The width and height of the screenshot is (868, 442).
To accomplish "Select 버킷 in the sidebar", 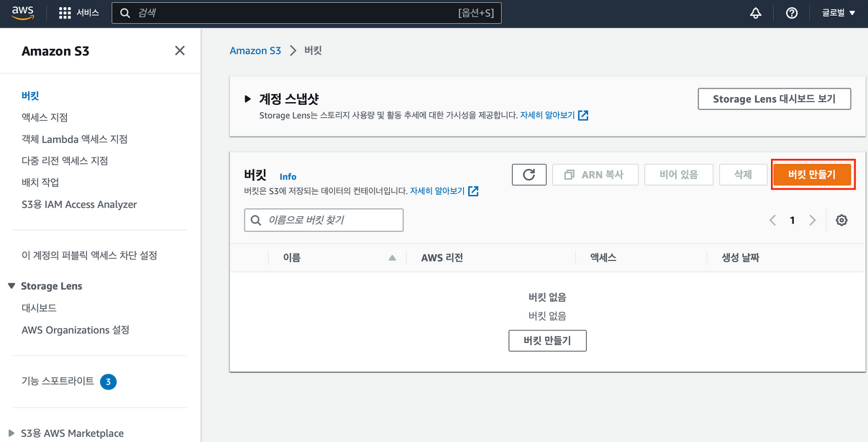I will 30,96.
